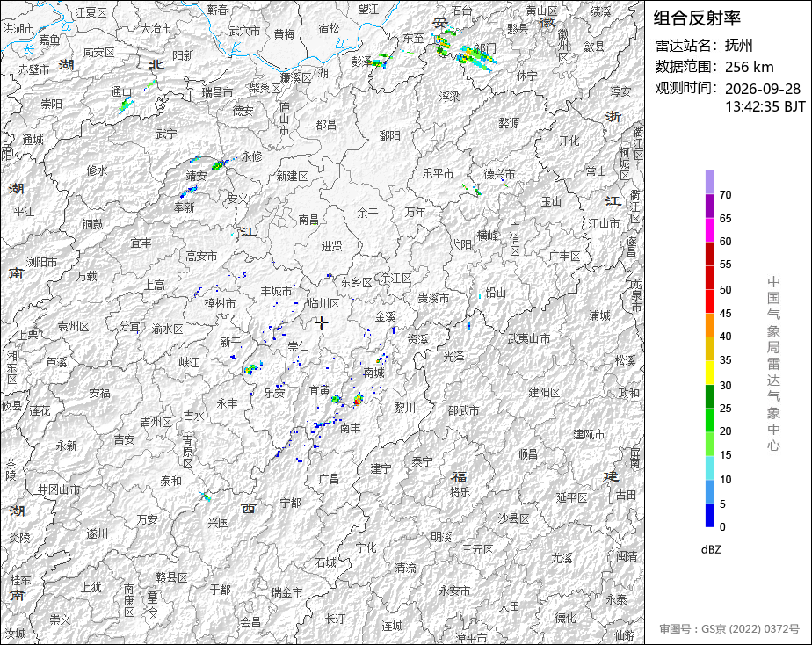Click the 贵溪市 label on map
Screen dimensions: 812x645
433,298
